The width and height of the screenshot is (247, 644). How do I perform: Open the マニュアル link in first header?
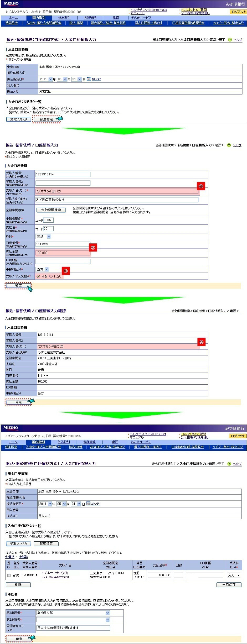click(x=137, y=13)
